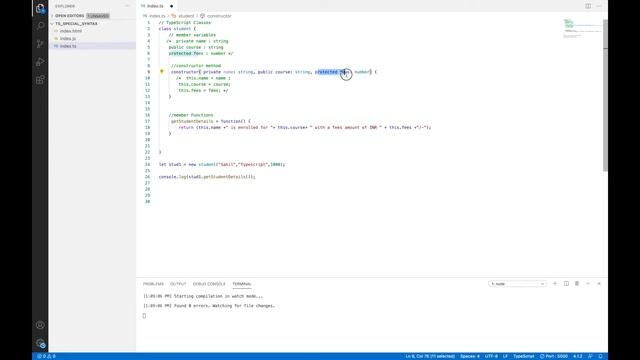Open the Source Control view
Screen dimensions: 640x360
(40, 44)
